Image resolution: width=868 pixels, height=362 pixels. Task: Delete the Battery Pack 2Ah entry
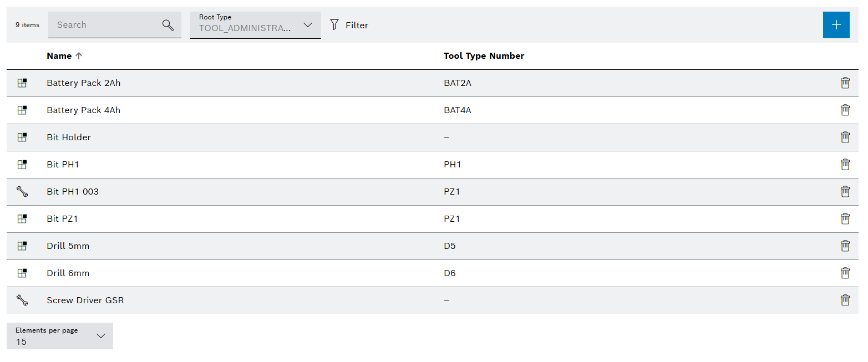845,83
